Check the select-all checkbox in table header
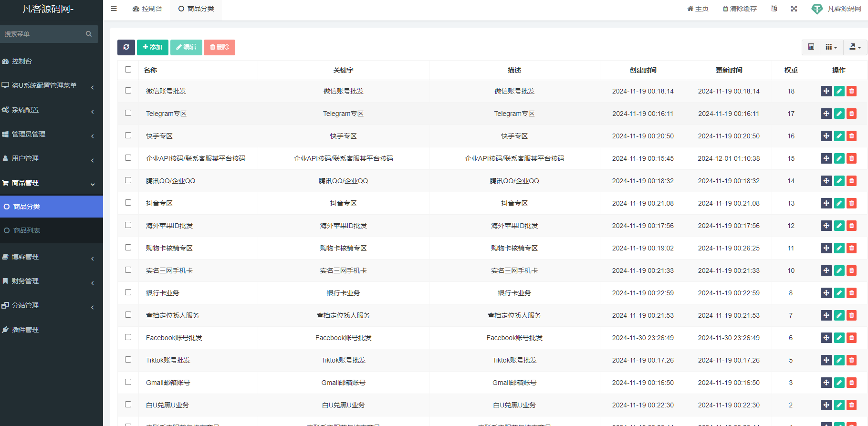 [128, 69]
